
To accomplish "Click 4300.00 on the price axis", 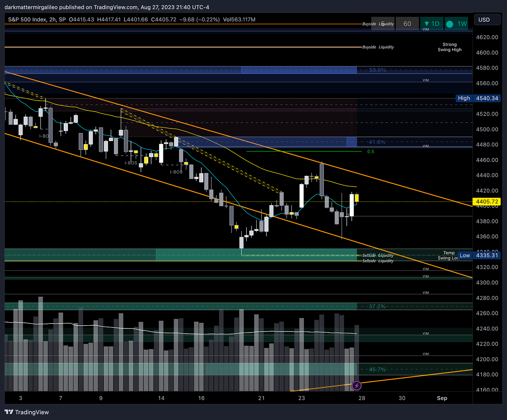I will [487, 282].
